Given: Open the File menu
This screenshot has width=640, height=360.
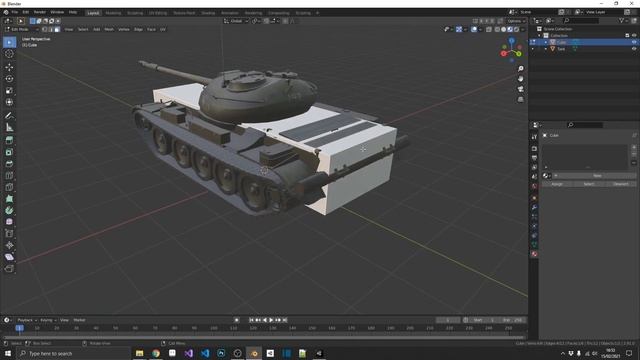Looking at the screenshot, I should coord(14,12).
